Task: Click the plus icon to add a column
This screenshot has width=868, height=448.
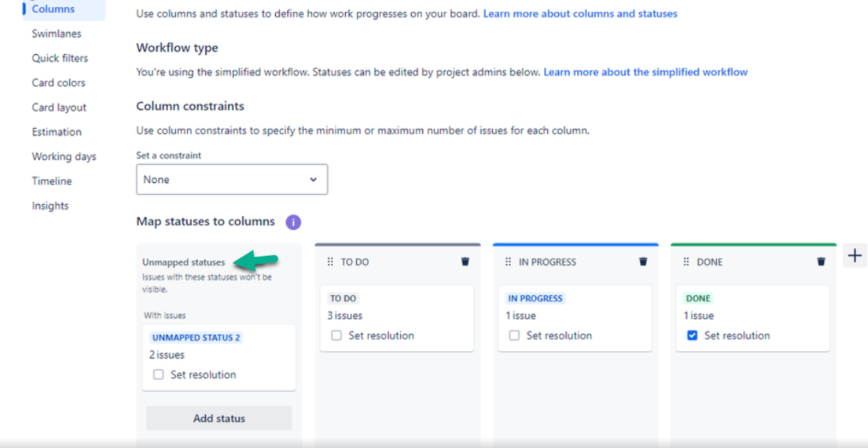Action: click(855, 255)
